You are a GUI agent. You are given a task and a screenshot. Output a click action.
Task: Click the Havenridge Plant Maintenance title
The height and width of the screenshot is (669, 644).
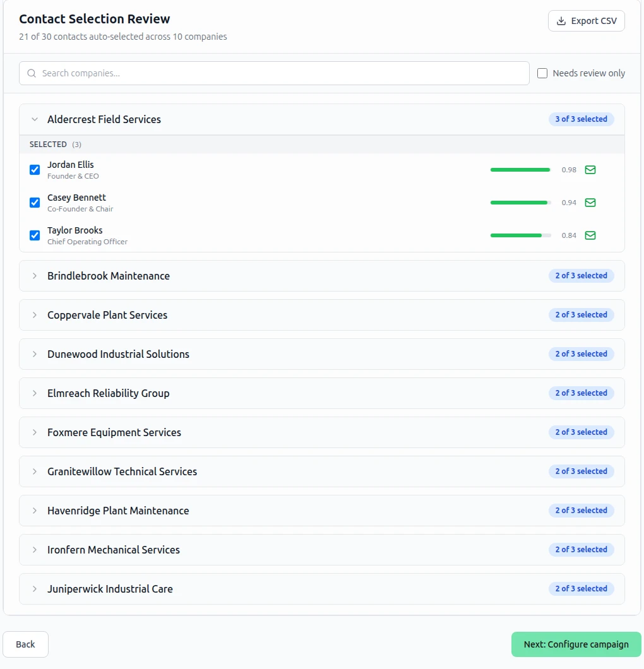click(x=118, y=511)
